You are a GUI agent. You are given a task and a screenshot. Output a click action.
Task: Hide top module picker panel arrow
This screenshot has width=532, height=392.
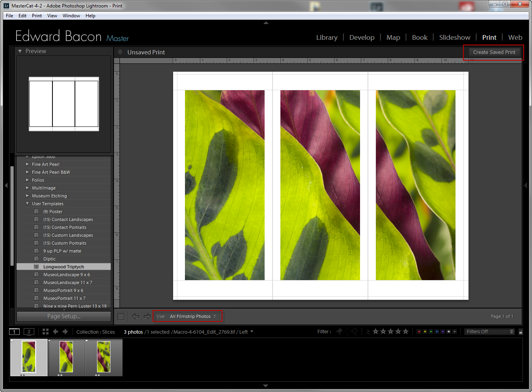coord(266,23)
